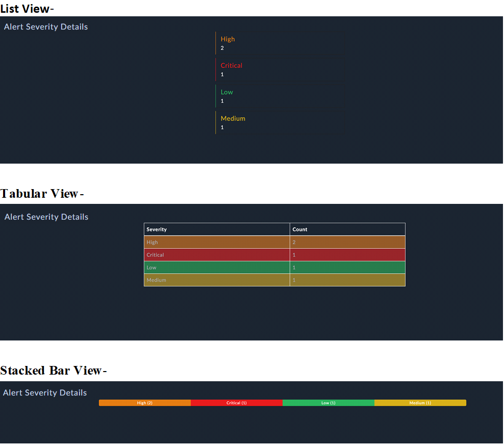The height and width of the screenshot is (447, 504).
Task: Select the Critical row in the severity table
Action: [216, 255]
